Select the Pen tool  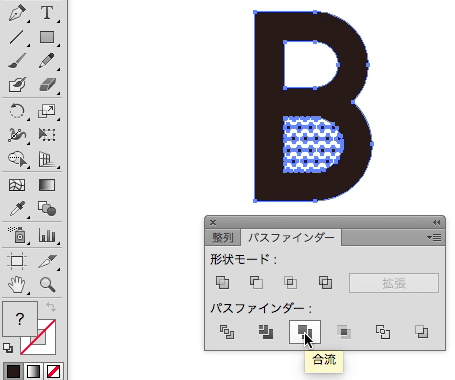point(17,13)
